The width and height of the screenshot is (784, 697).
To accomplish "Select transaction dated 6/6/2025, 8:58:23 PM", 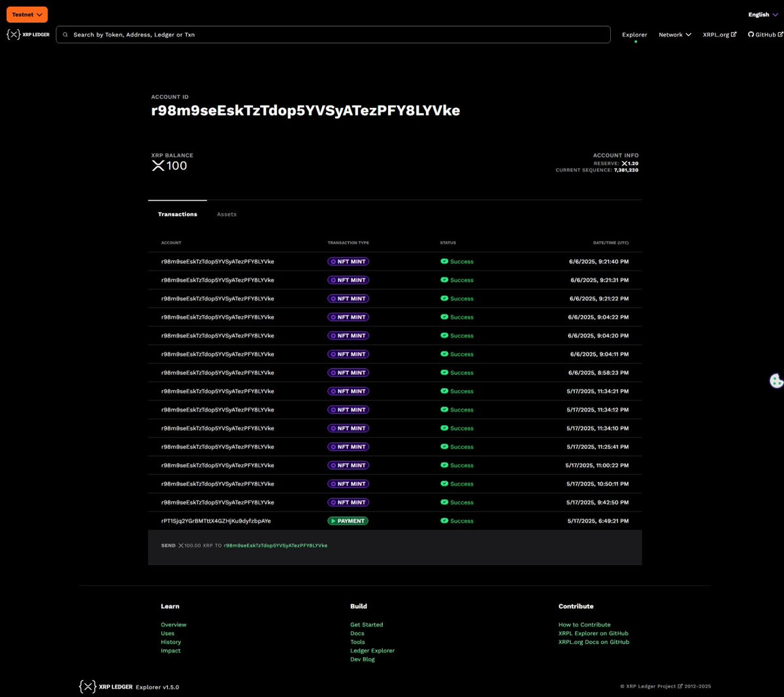I will point(395,372).
